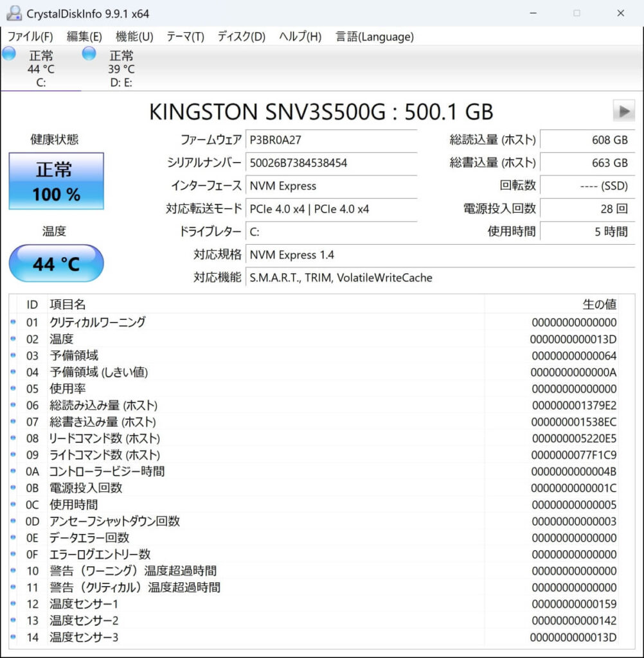Click raw value 0000000000159

(x=574, y=604)
